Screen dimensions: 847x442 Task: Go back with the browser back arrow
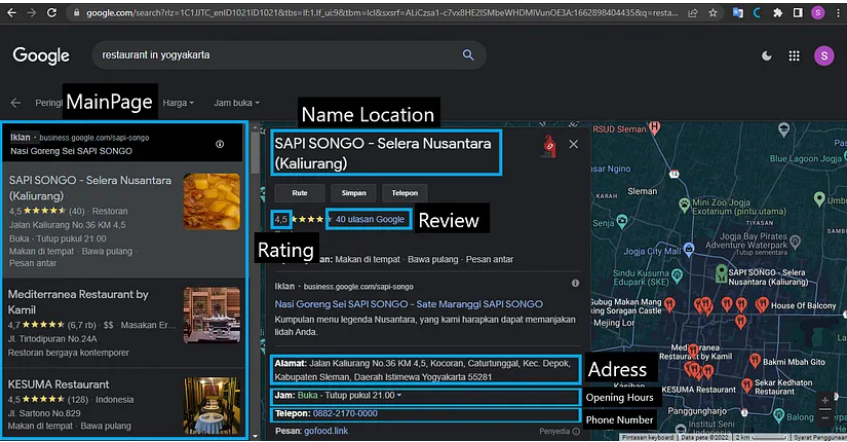point(11,12)
